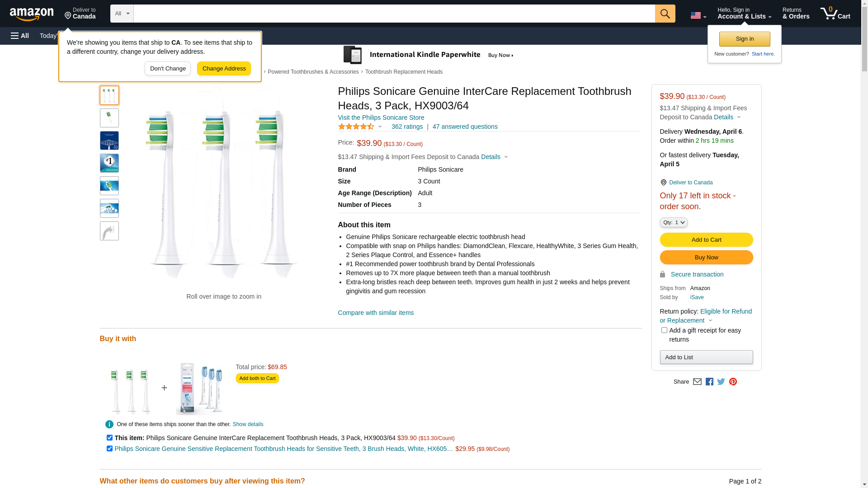Screen dimensions: 868x488
Task: Open the Qty quantity dropdown
Action: point(674,222)
